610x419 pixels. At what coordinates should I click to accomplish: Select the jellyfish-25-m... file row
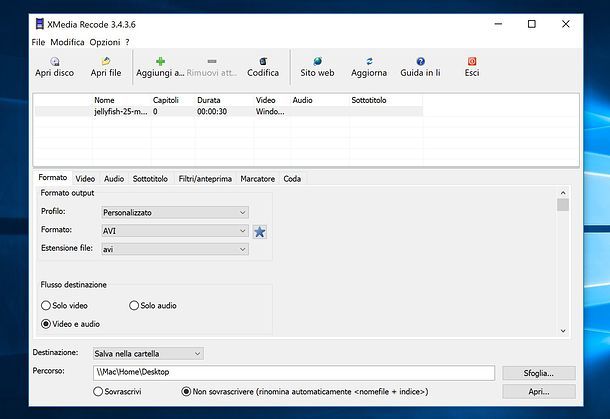(x=229, y=112)
